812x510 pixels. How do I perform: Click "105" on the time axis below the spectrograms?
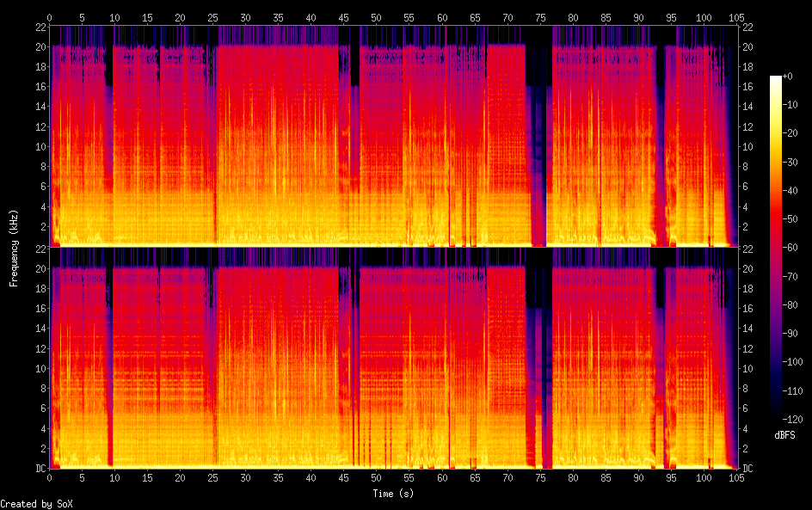coord(736,478)
